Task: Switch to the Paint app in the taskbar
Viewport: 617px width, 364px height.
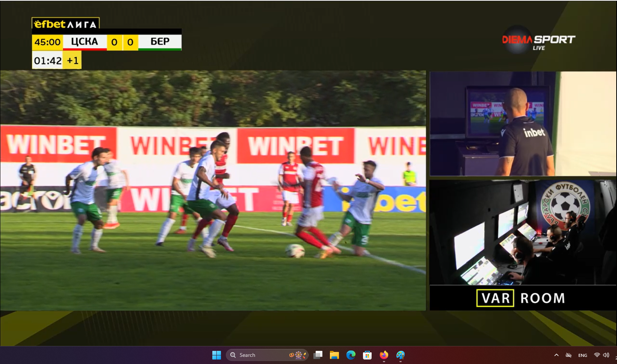Action: pos(401,355)
